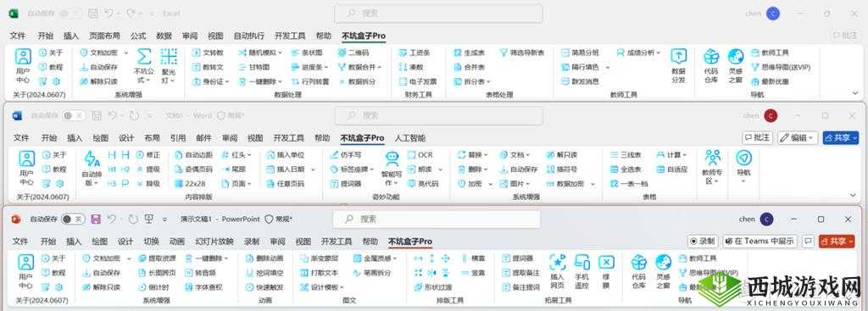Click 形状过渡 in PowerPoint layout tools
Viewport: 868px width, 311px height.
pyautogui.click(x=433, y=287)
